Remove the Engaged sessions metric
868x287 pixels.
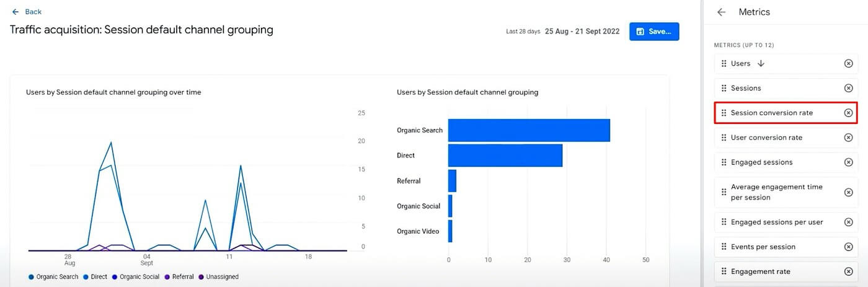(849, 162)
